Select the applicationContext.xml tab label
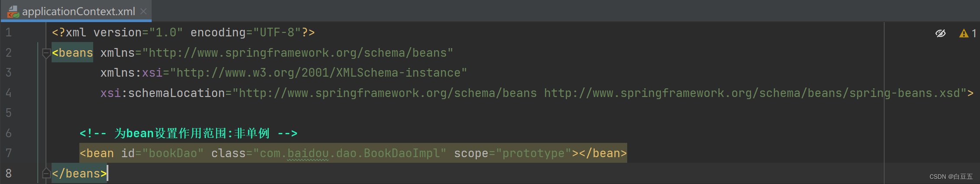Viewport: 980px width, 184px height. tap(78, 12)
